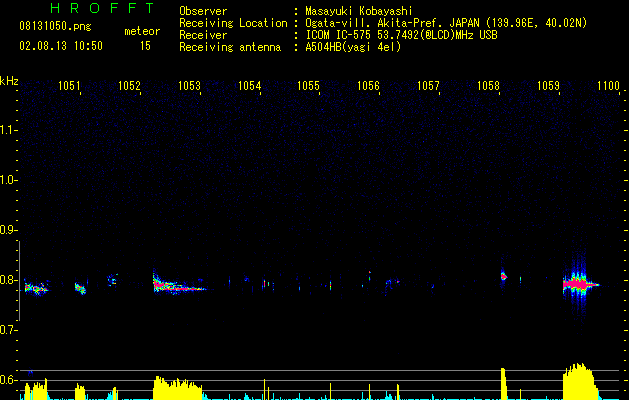The height and width of the screenshot is (400, 629).
Task: Click the strong meteor echo after 1059
Action: [579, 284]
